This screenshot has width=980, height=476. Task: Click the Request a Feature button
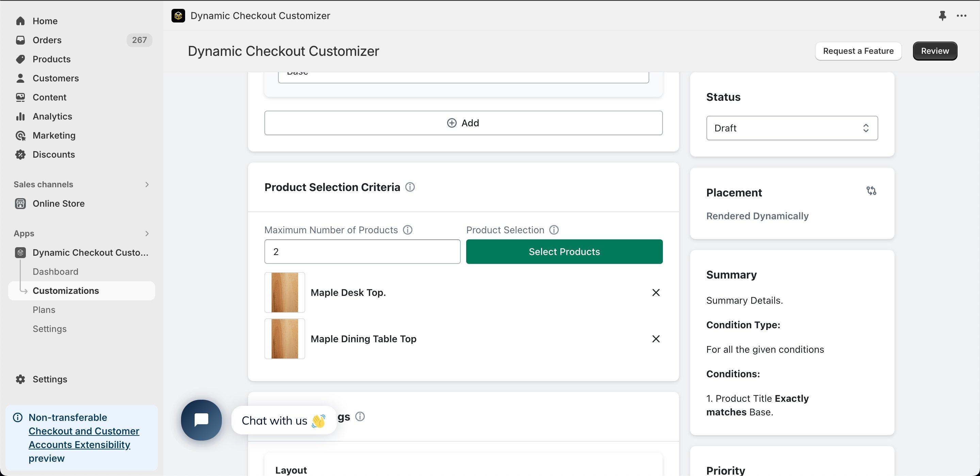coord(858,51)
